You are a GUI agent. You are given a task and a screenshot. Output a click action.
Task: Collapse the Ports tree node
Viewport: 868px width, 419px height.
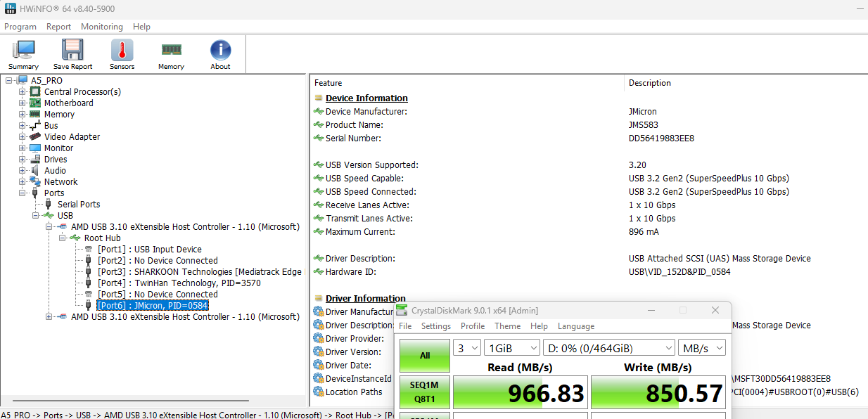click(x=23, y=193)
